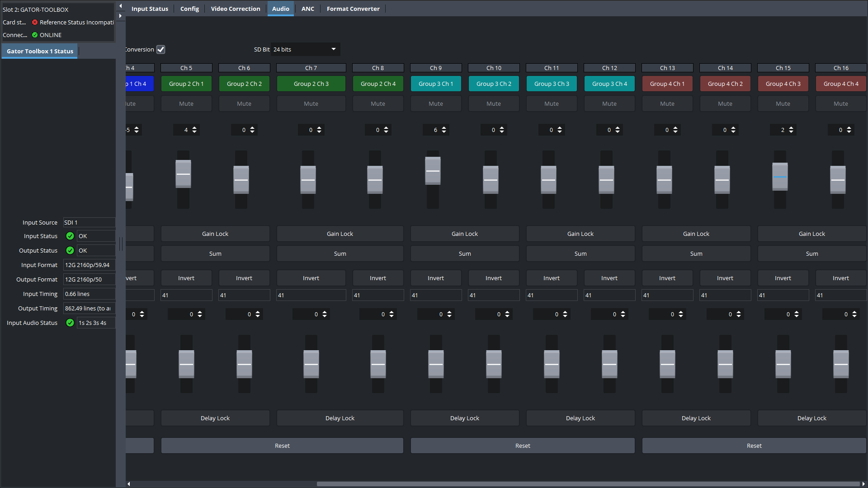868x488 pixels.
Task: Open the Format Converter tab
Action: pos(353,9)
